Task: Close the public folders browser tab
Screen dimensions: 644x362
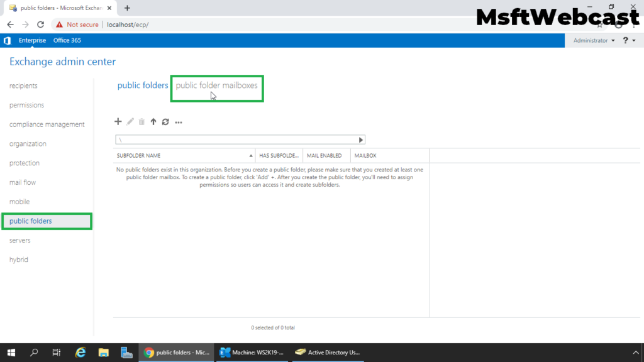Action: (109, 8)
